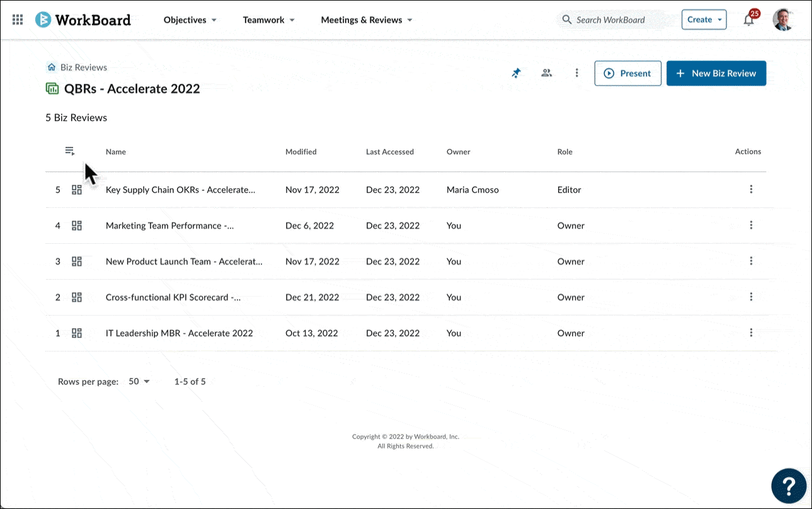Open actions menu for IT Leadership MBR
The width and height of the screenshot is (812, 509).
tap(751, 333)
